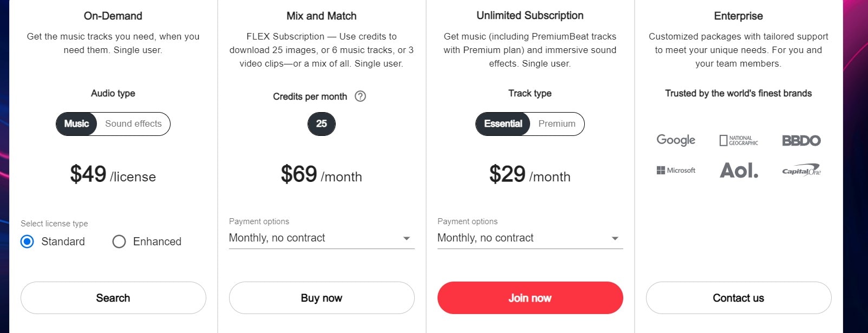Expand Unlimited Subscription payment options dropdown
Viewport: 868px width, 333px height.
[x=530, y=238]
